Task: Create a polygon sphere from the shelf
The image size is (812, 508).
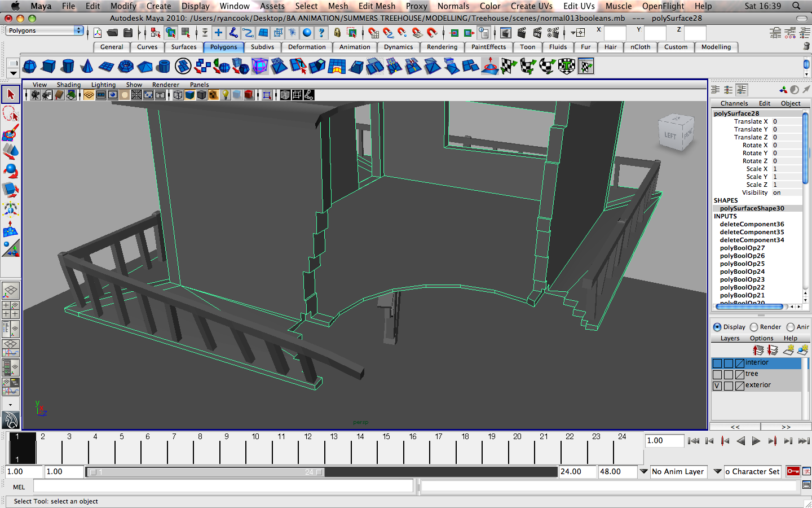Action: click(29, 67)
